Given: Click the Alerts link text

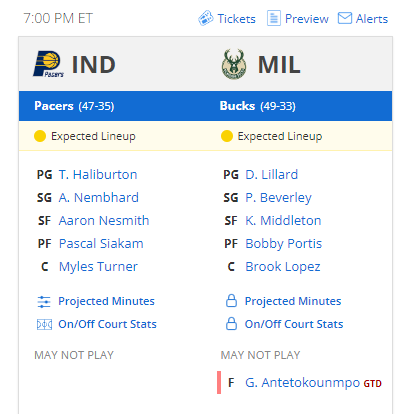Looking at the screenshot, I should click(372, 19).
